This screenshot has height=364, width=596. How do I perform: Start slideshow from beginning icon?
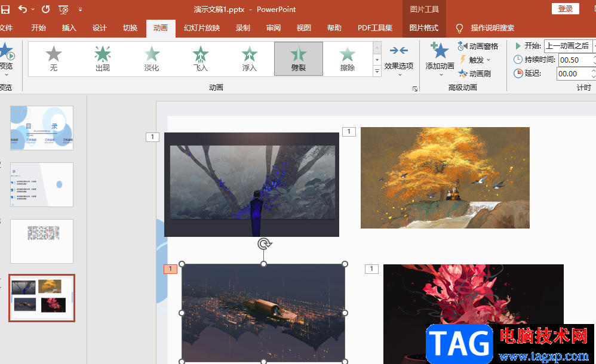pos(63,10)
